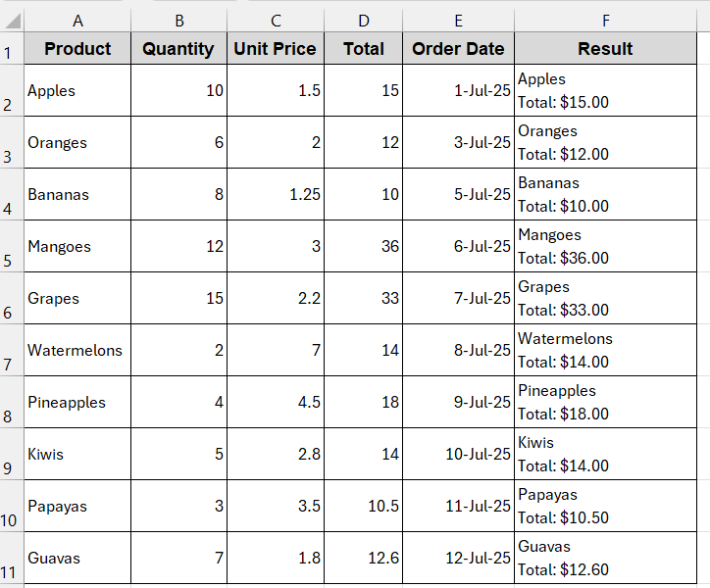This screenshot has height=588, width=710.
Task: Click the order date 10-Jul-25 cell
Action: [458, 455]
